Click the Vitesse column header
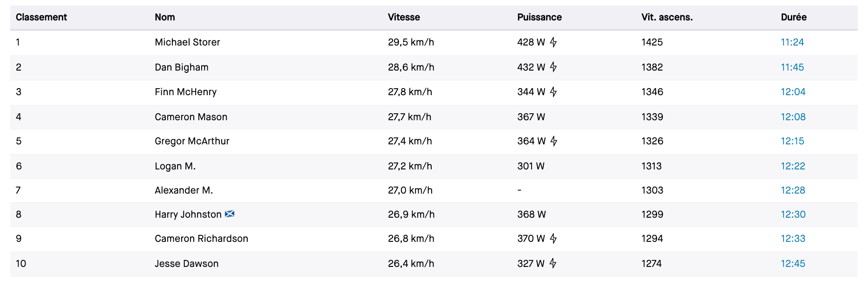 [x=404, y=17]
